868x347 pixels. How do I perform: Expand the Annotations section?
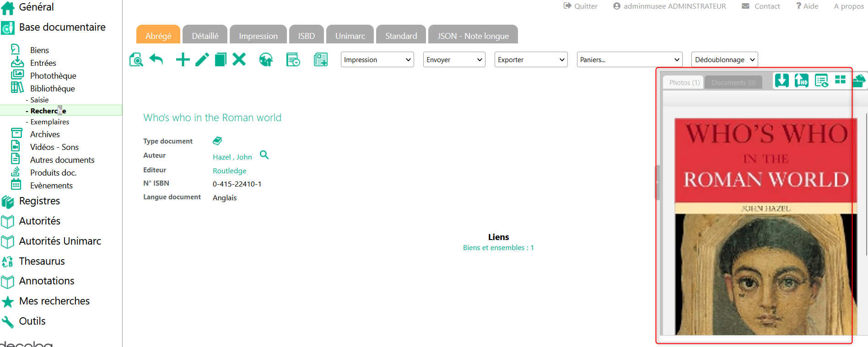pyautogui.click(x=47, y=281)
